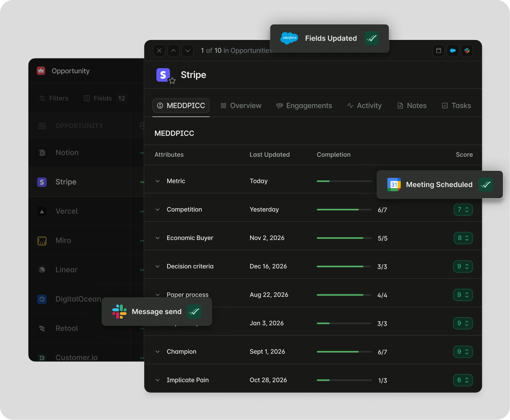Open the Salesforce integration icon
The width and height of the screenshot is (510, 420).
tap(453, 51)
